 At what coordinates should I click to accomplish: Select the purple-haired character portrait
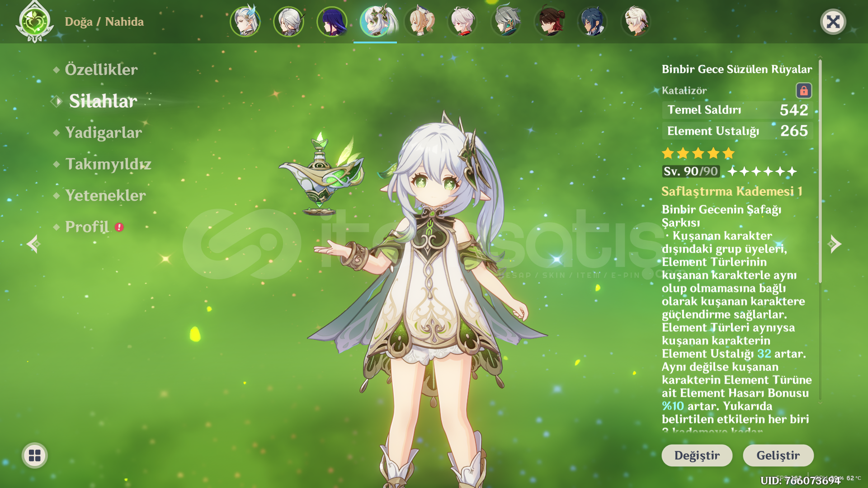(332, 21)
